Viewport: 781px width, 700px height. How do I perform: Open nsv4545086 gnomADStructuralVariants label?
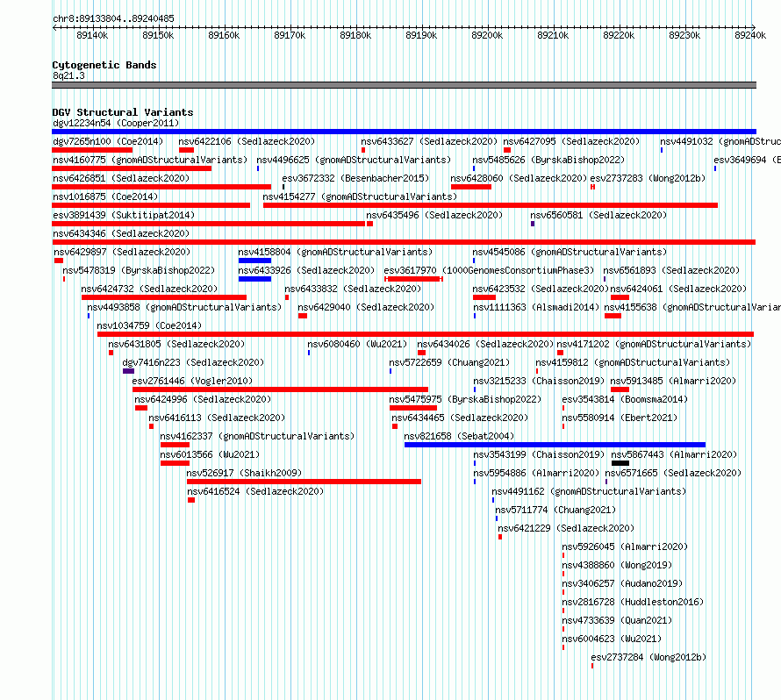point(570,252)
